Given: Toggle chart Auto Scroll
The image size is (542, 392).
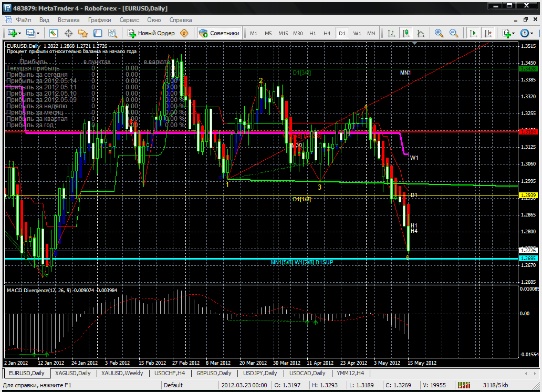Looking at the screenshot, I should coord(473,33).
